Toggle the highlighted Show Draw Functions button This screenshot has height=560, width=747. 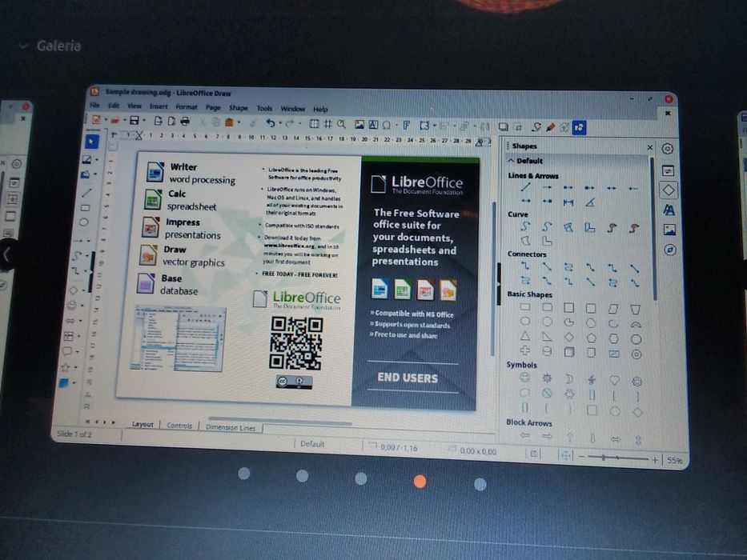point(579,128)
